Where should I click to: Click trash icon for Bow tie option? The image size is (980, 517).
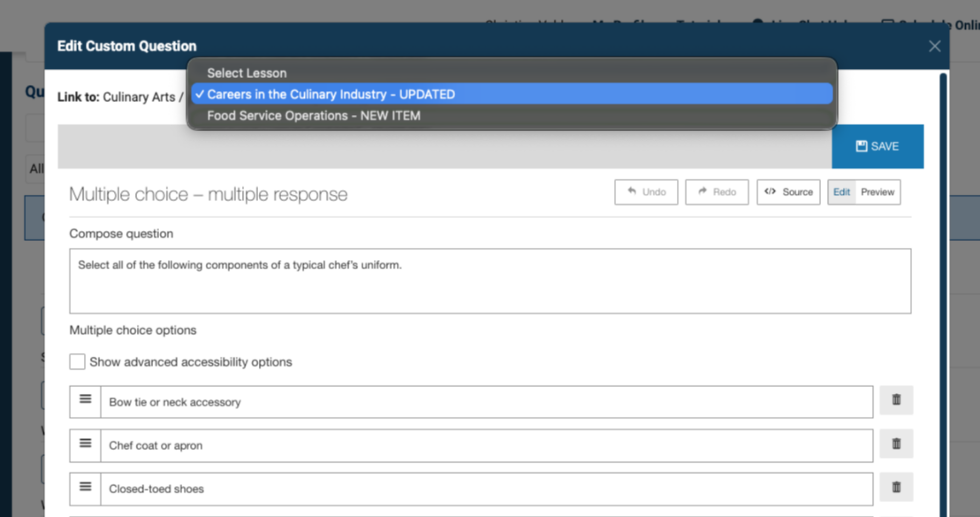896,400
